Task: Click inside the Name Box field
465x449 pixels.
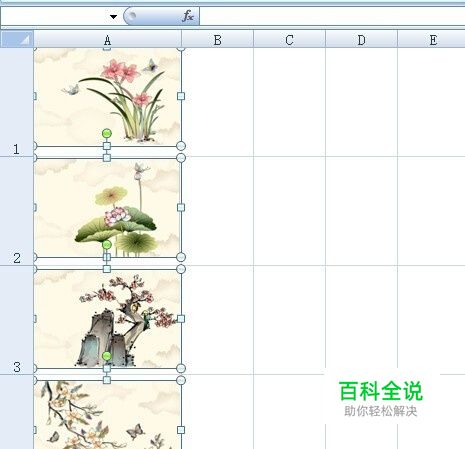Action: click(55, 16)
